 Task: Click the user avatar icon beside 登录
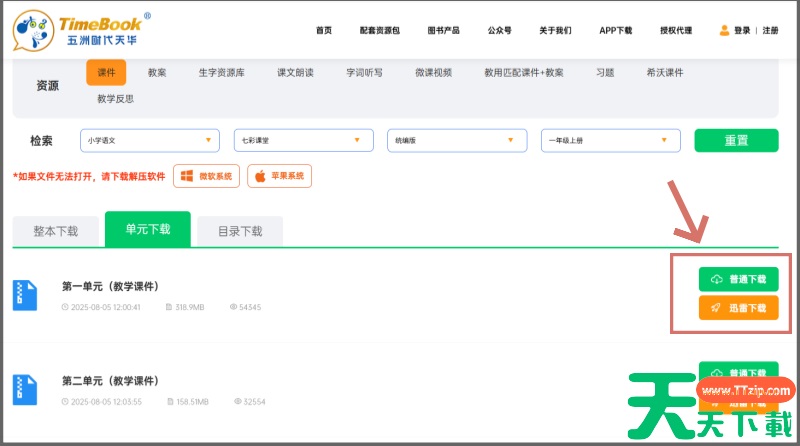point(724,31)
